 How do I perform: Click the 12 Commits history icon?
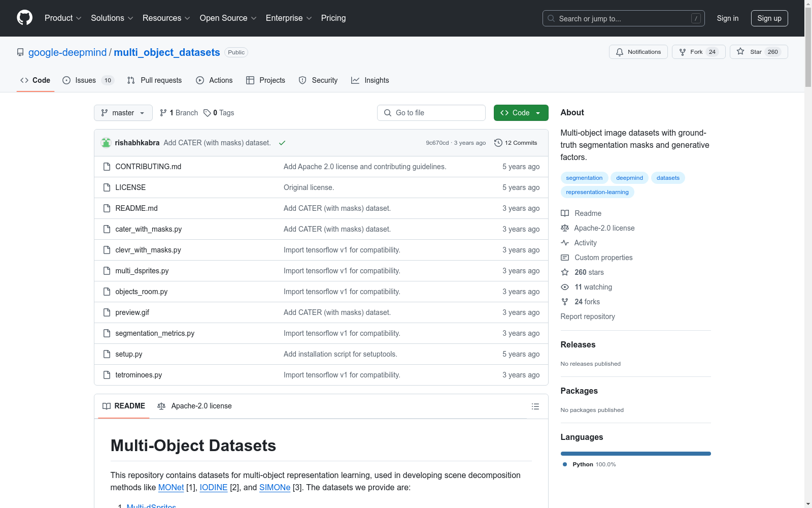[x=498, y=143]
